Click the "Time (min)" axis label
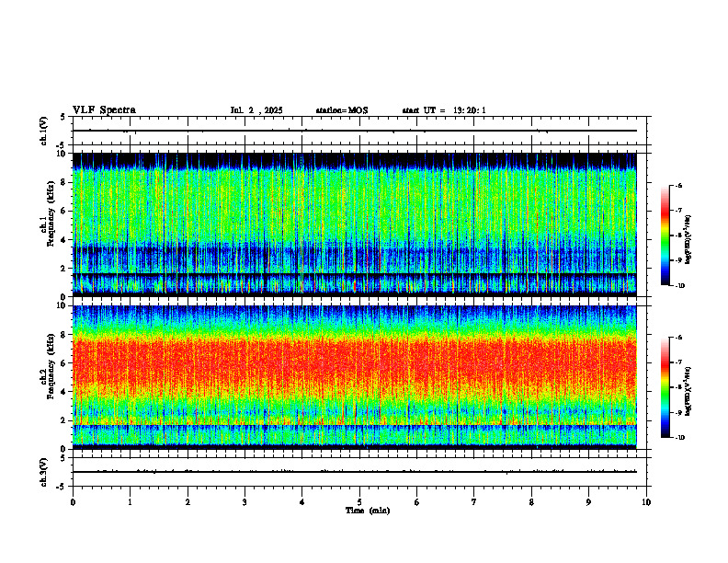The height and width of the screenshot is (563, 728). [x=368, y=511]
